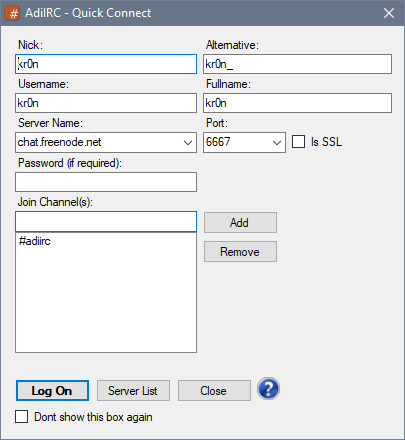
Task: Check Dont show this box again
Action: pos(22,417)
